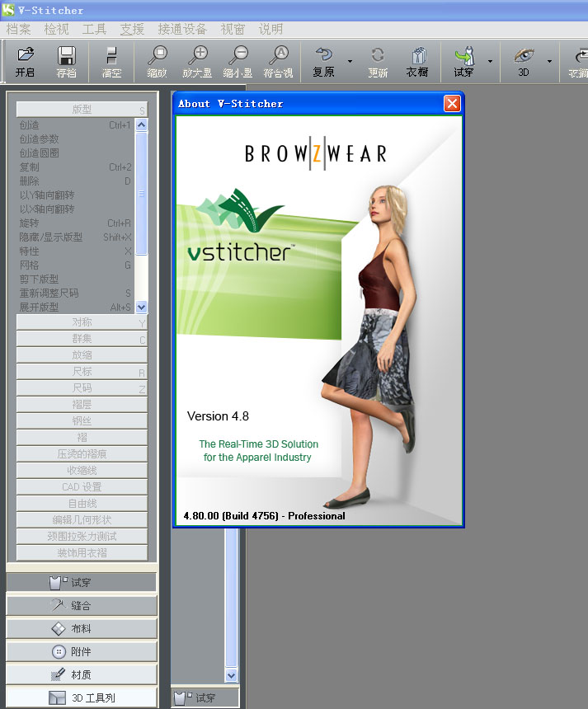Open the 说明 menu
This screenshot has width=588, height=709.
coord(270,30)
